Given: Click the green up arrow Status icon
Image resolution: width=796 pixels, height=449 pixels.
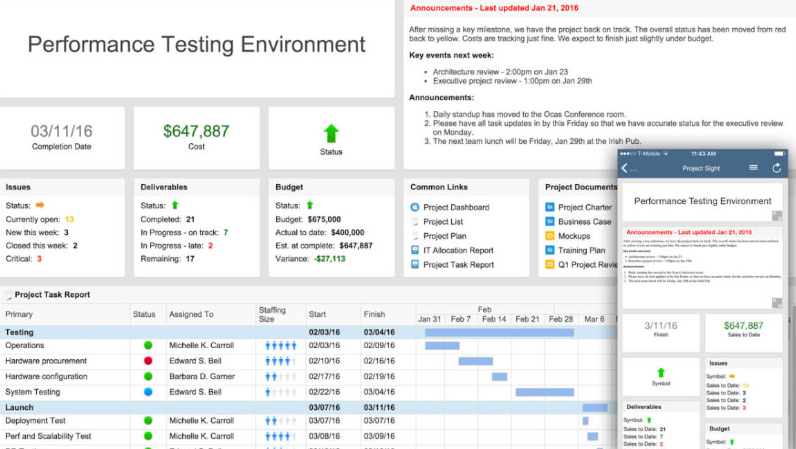Looking at the screenshot, I should tap(331, 133).
